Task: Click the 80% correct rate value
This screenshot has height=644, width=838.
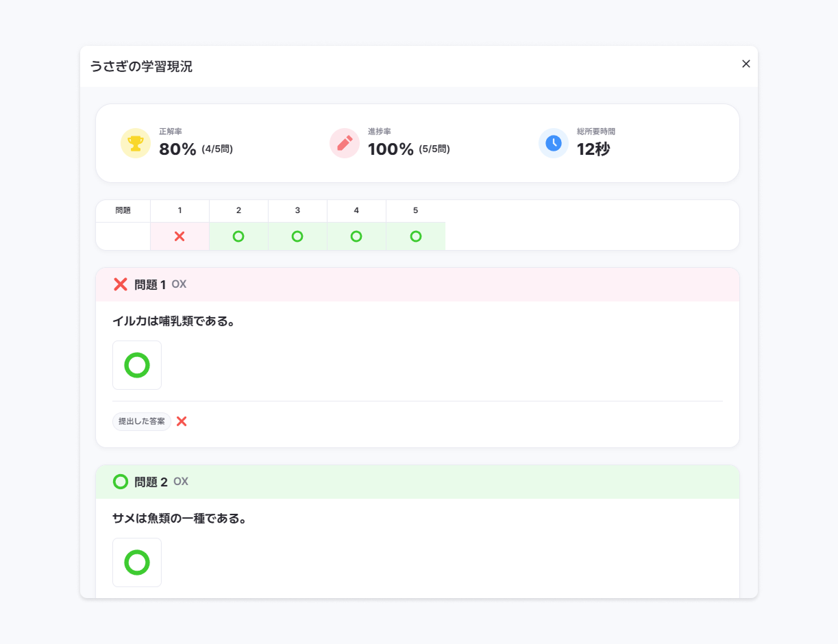Action: (x=177, y=149)
